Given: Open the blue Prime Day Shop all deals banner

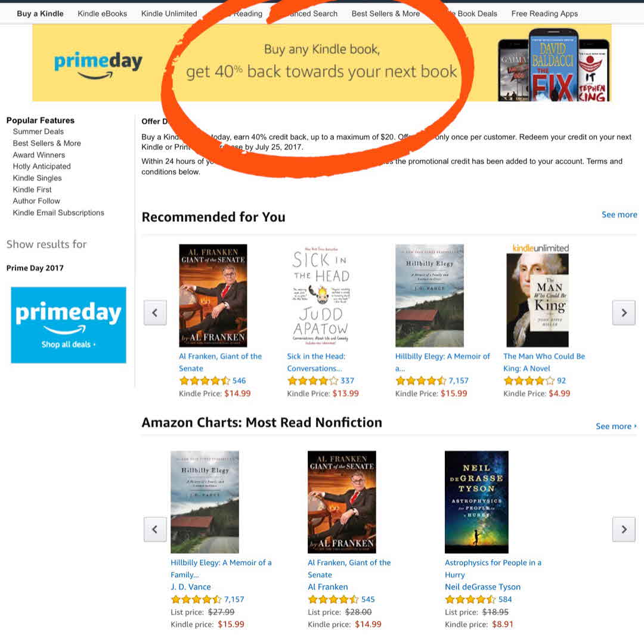Looking at the screenshot, I should [x=69, y=325].
